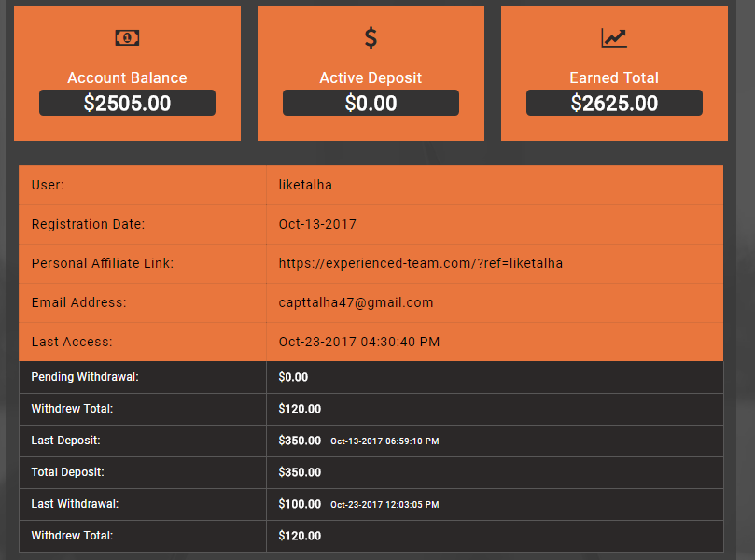Open the personal affiliate link URL
755x560 pixels.
[x=420, y=263]
